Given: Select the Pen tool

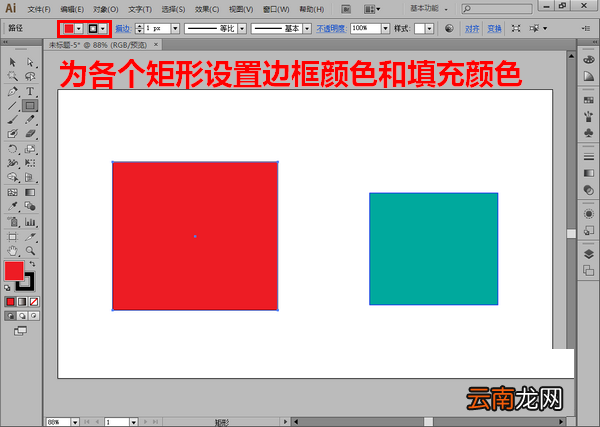Looking at the screenshot, I should 12,91.
